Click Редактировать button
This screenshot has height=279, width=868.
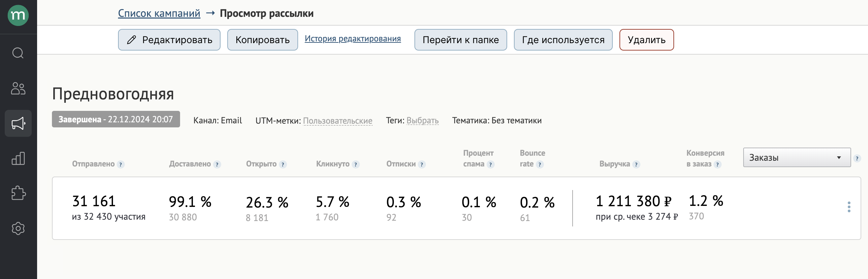169,40
